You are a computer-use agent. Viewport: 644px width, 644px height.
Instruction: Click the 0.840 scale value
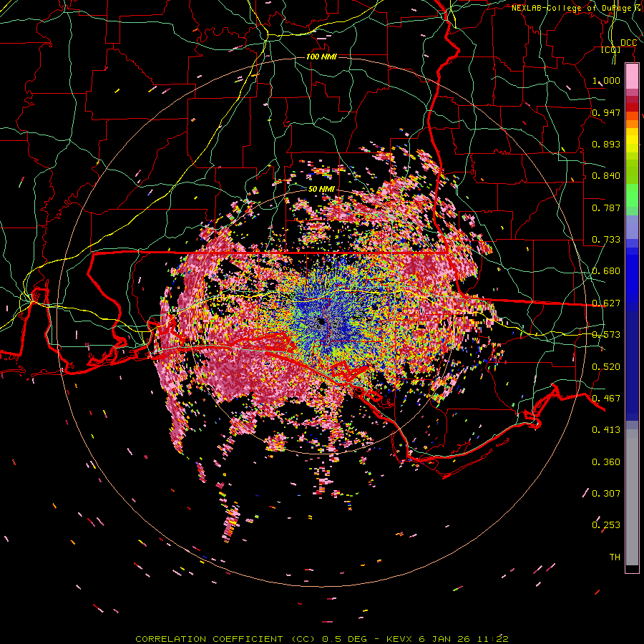[606, 176]
